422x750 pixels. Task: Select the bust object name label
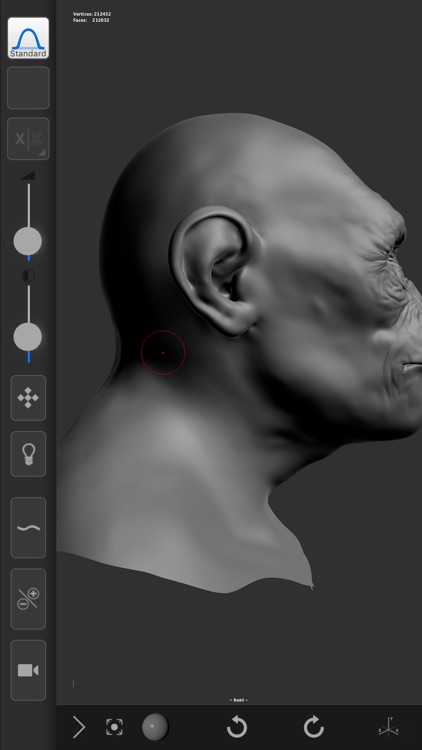click(238, 700)
